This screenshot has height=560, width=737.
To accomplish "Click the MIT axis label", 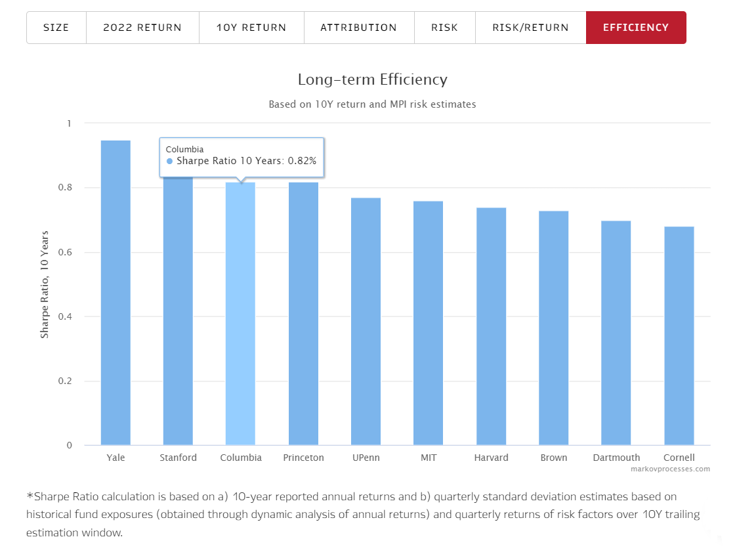I will [x=429, y=458].
